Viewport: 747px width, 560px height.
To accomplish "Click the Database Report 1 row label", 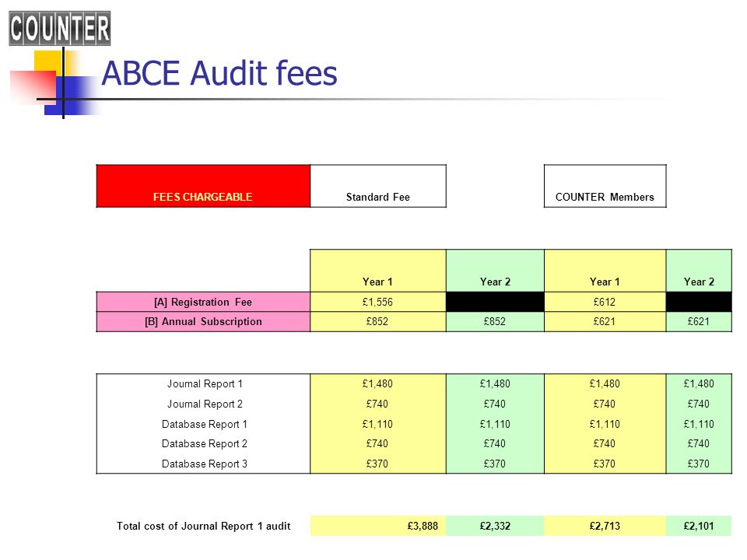I will click(x=205, y=424).
